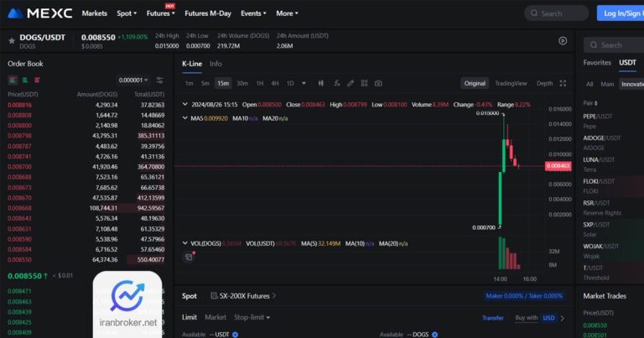This screenshot has height=338, width=644.
Task: Select the drawing pencil tool icon
Action: 351,83
